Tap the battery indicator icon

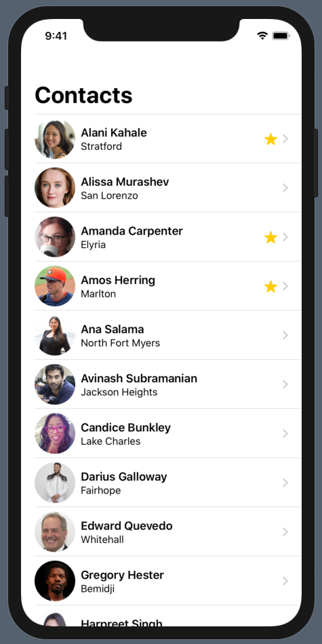coord(281,36)
